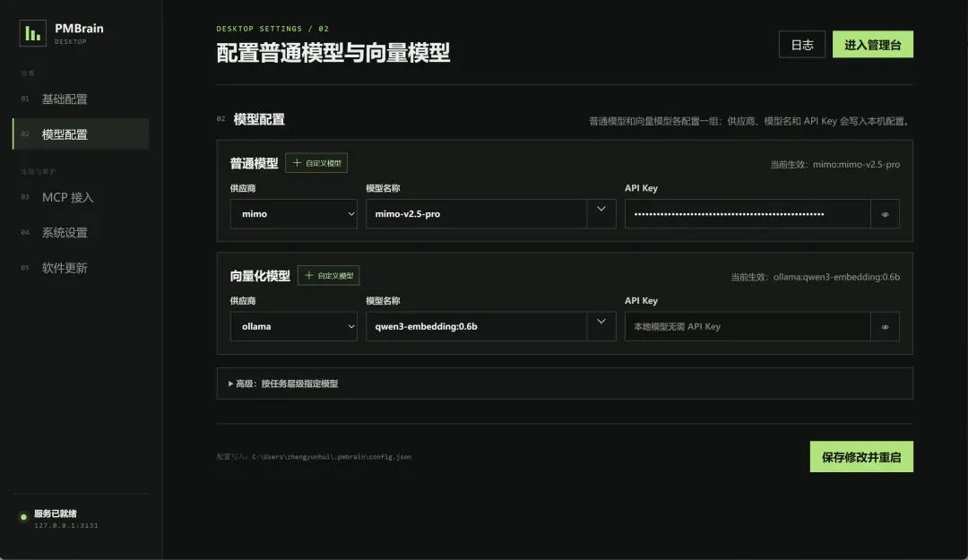This screenshot has width=968, height=560.
Task: Click plus icon for 普通模型 自定义模型
Action: coord(297,163)
